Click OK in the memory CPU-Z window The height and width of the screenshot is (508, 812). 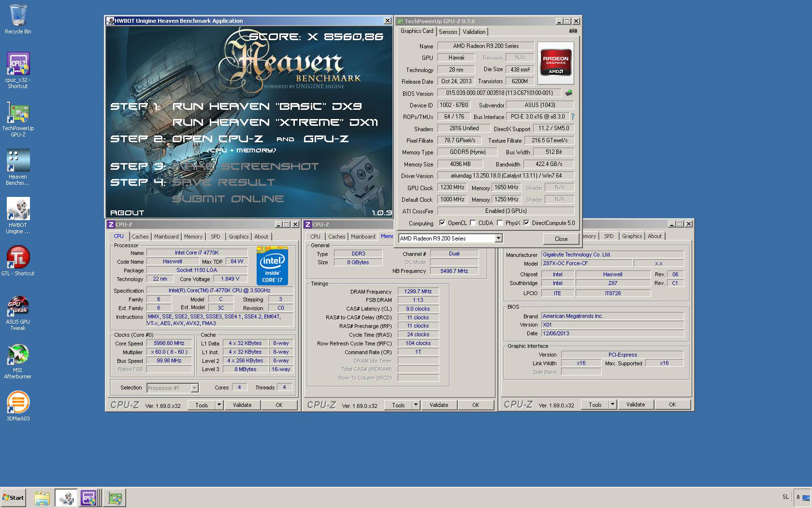(476, 405)
